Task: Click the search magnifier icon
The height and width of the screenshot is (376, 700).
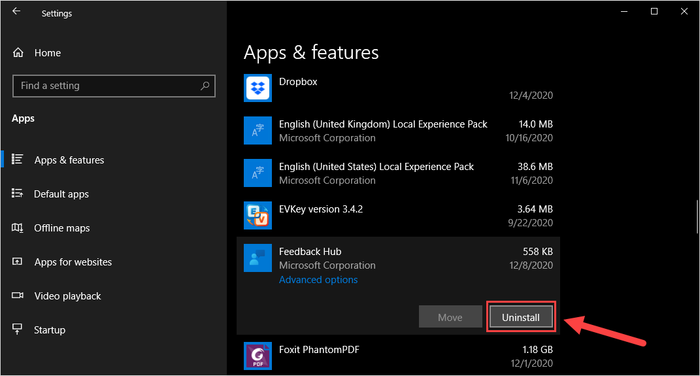Action: [205, 86]
